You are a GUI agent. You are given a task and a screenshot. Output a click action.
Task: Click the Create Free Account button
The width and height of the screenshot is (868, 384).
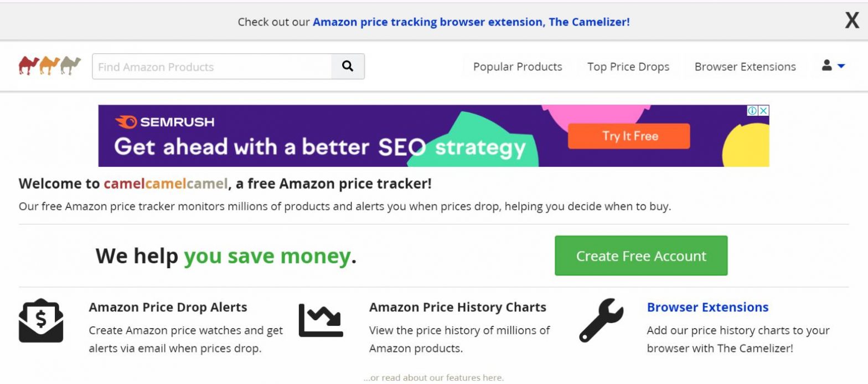point(640,255)
